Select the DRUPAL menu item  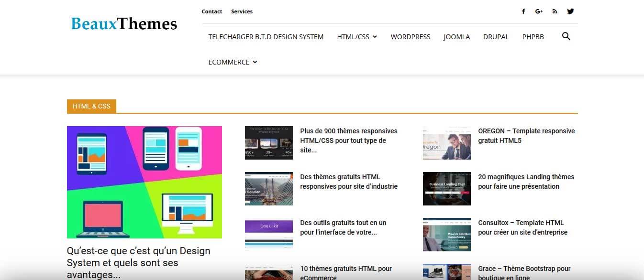(496, 37)
